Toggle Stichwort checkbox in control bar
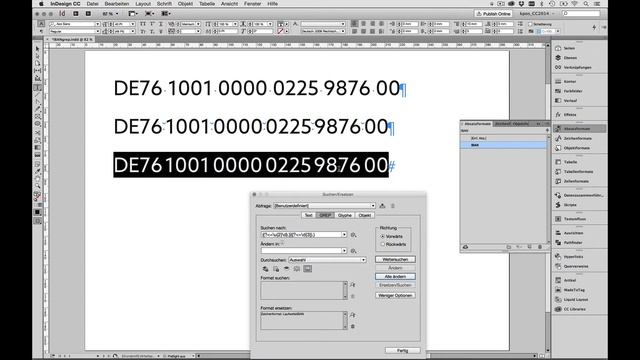Image resolution: width=640 pixels, height=360 pixels. coord(530,24)
